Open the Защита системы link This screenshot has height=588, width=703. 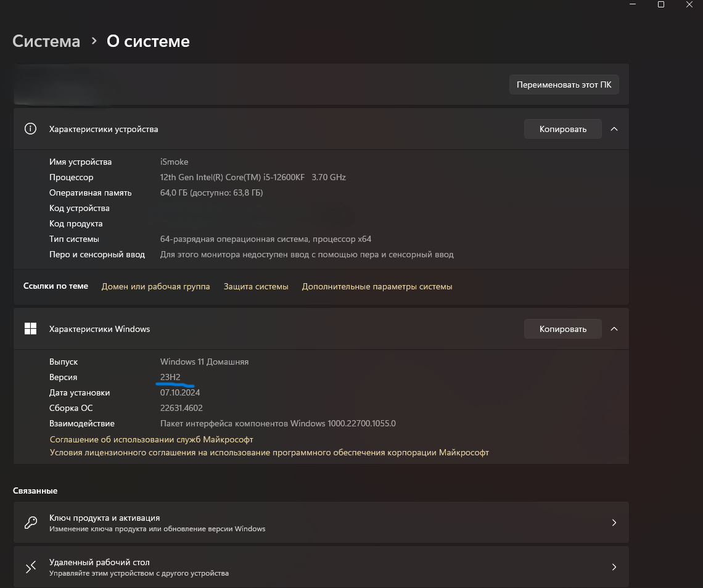[256, 286]
